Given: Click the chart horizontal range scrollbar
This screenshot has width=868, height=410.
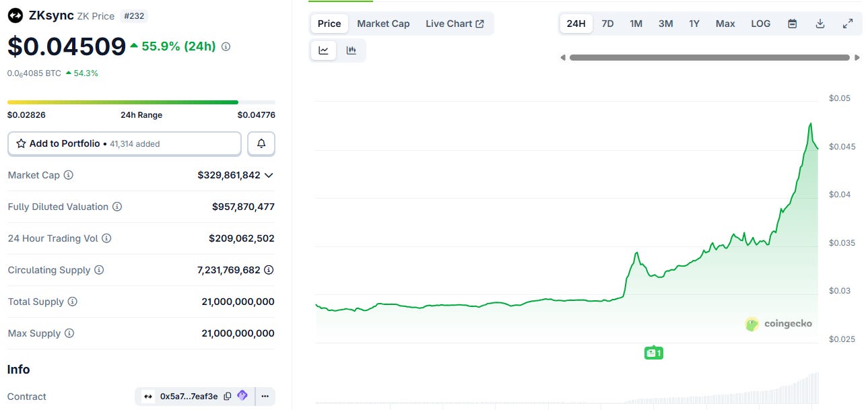Looking at the screenshot, I should pyautogui.click(x=710, y=58).
